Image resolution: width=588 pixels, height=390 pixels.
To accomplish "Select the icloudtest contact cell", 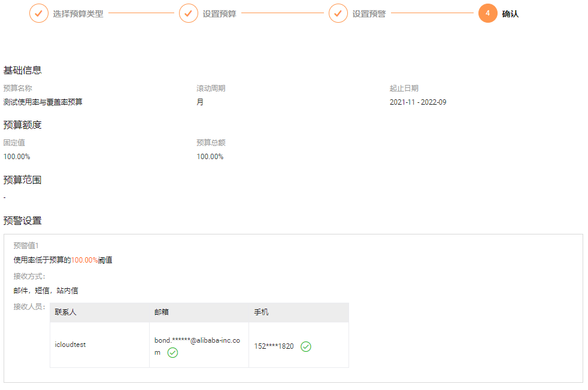I will coord(70,345).
